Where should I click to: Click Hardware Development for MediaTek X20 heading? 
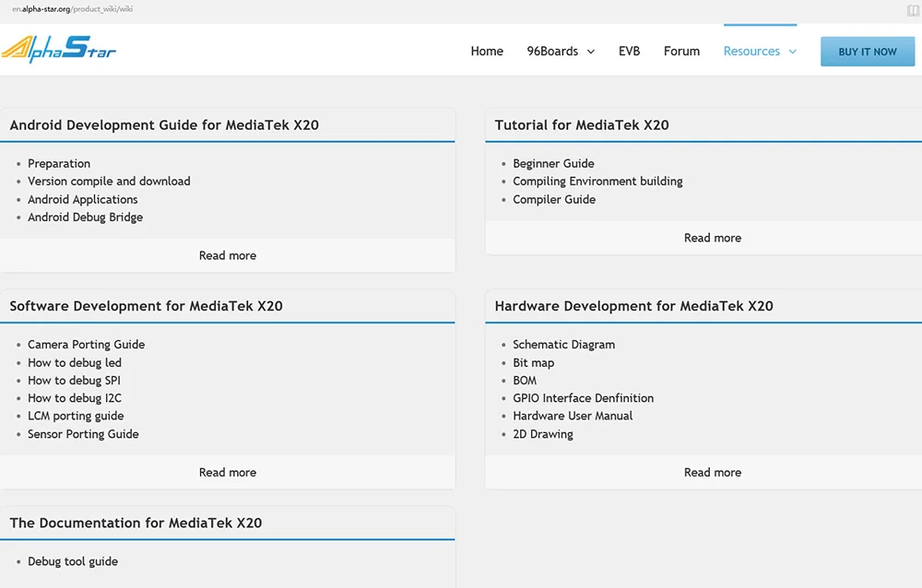click(633, 306)
